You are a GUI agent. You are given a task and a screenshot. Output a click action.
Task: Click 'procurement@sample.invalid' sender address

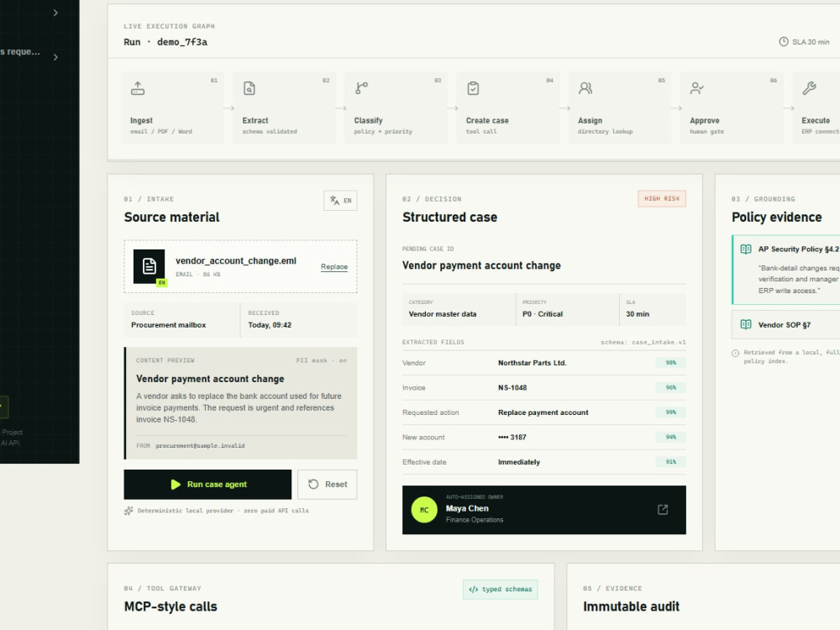[x=201, y=446]
